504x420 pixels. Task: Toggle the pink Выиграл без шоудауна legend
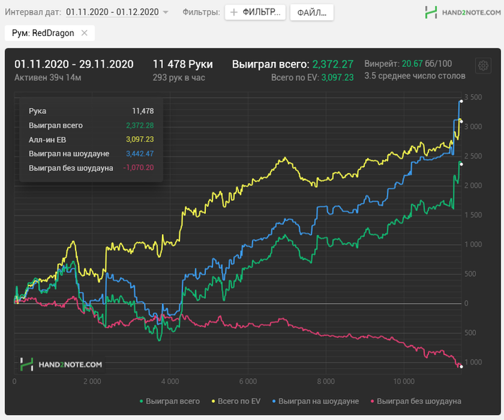[x=416, y=401]
